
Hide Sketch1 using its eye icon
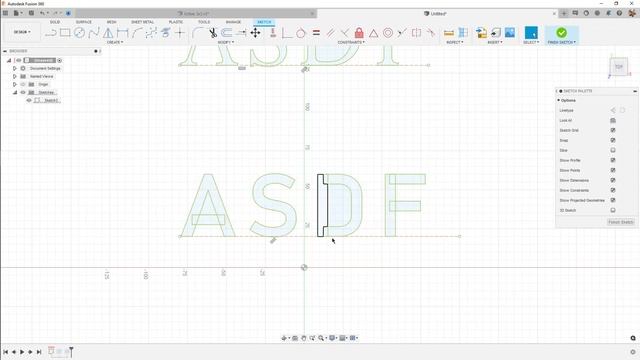point(29,100)
